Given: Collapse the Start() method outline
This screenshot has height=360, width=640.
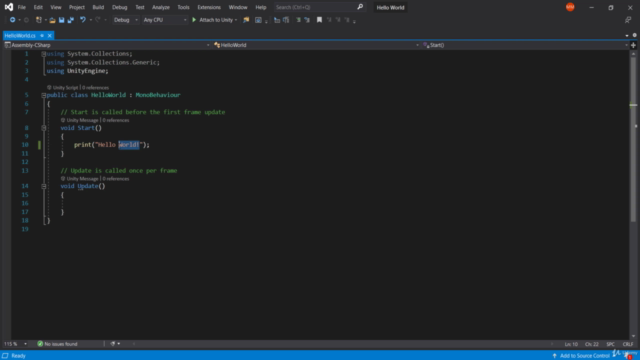Looking at the screenshot, I should (x=44, y=128).
